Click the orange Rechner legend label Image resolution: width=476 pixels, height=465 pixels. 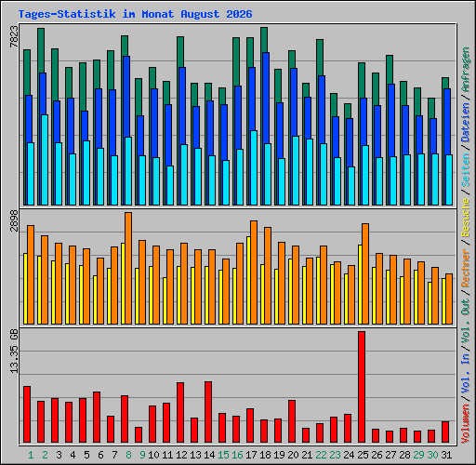point(466,268)
